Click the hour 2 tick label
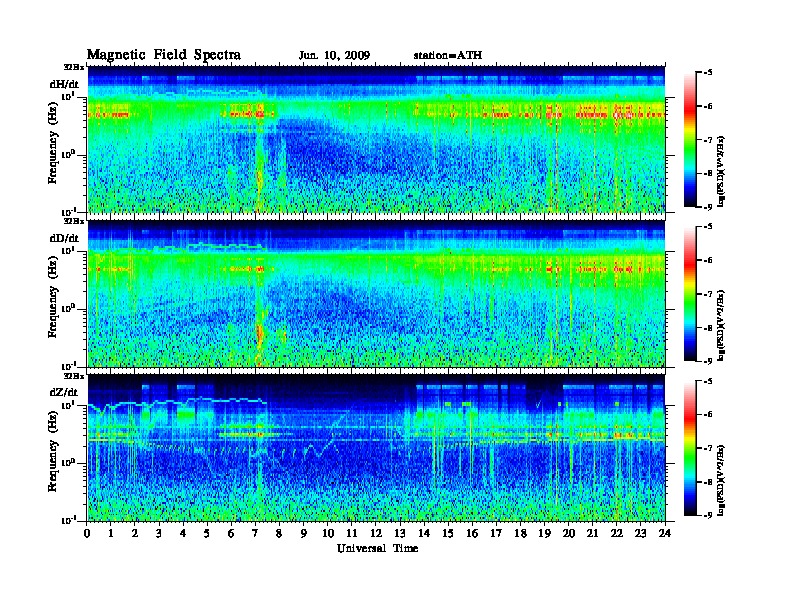 135,533
